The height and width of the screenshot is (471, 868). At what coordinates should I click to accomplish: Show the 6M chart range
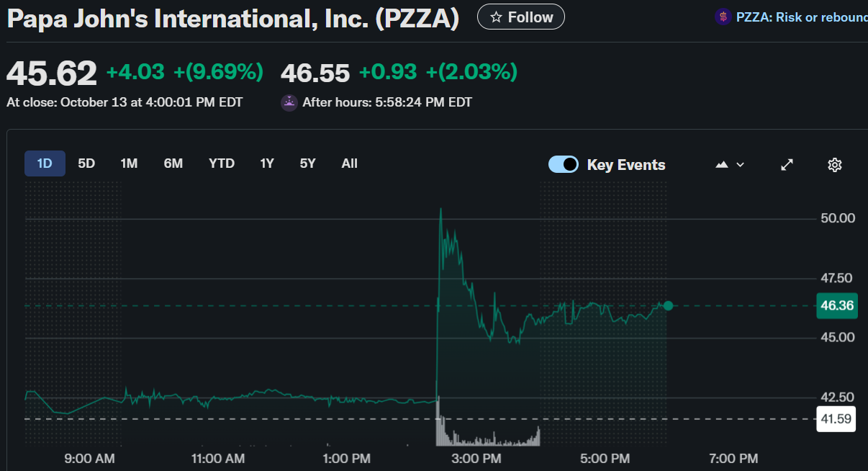click(173, 163)
